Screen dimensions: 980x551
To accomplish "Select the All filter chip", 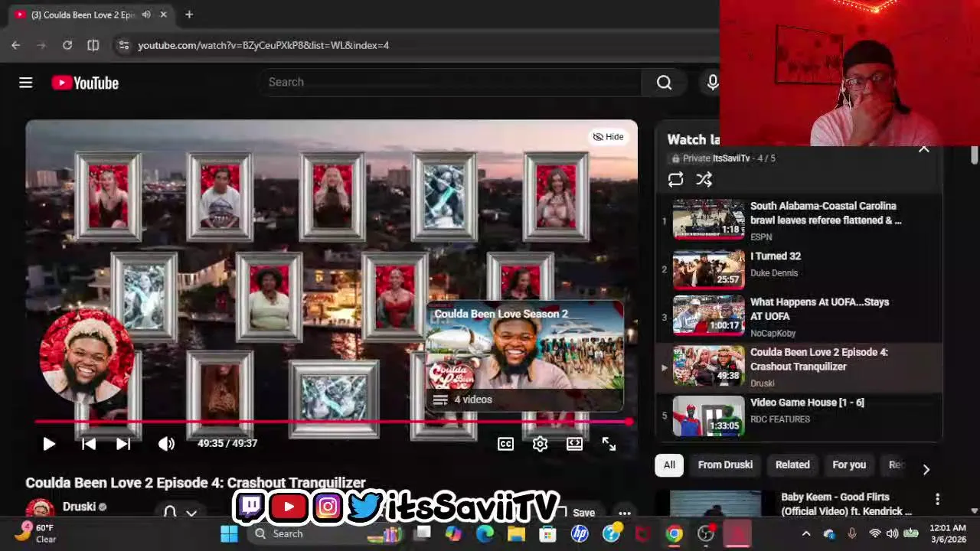I will point(669,465).
